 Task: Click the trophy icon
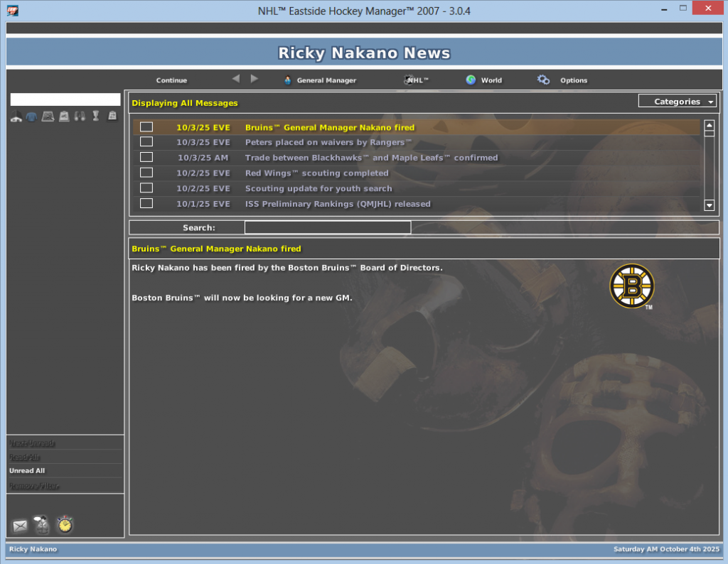(x=96, y=116)
